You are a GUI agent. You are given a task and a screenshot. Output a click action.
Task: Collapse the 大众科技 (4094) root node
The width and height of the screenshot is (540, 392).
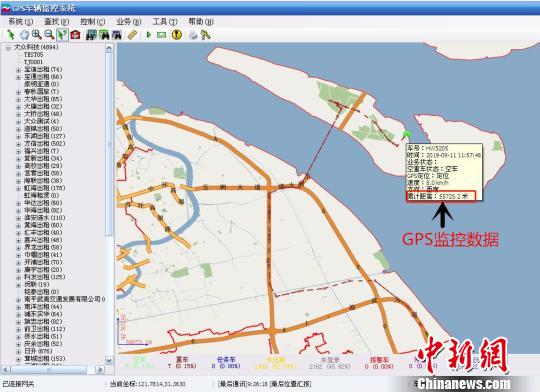click(8, 48)
